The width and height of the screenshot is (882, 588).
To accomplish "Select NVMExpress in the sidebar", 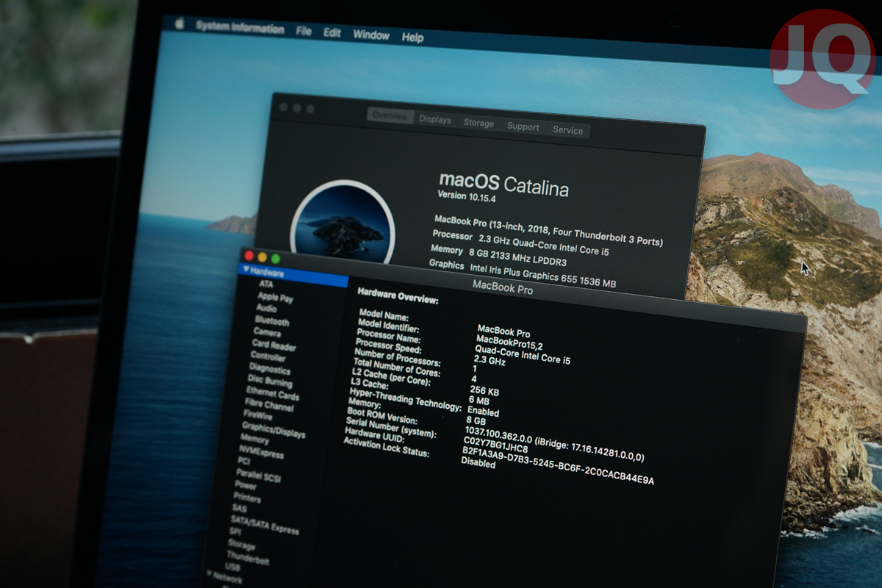I will (x=262, y=453).
